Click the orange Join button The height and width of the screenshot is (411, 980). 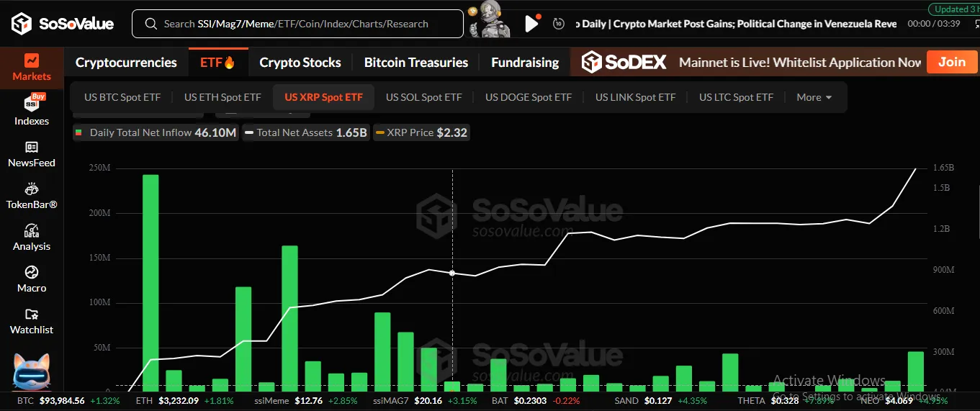[x=952, y=62]
